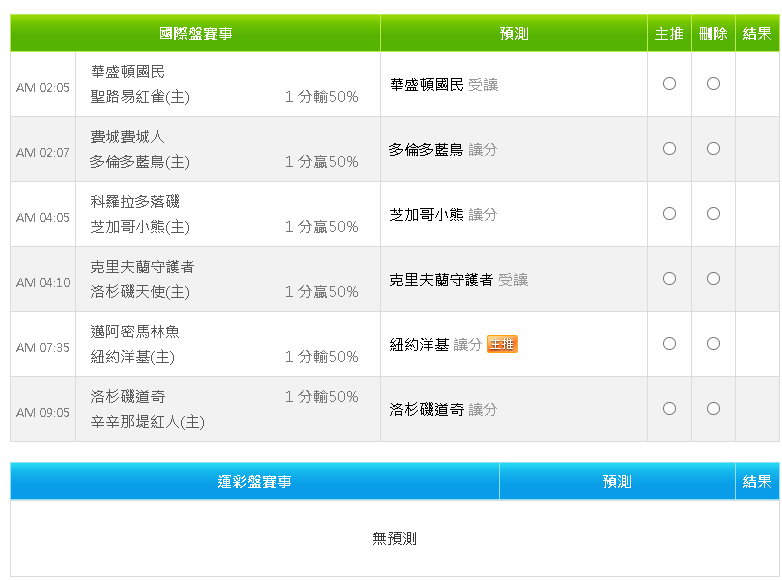
Task: Select 刪除 radio for 華盛頓國民 prediction
Action: coord(713,84)
